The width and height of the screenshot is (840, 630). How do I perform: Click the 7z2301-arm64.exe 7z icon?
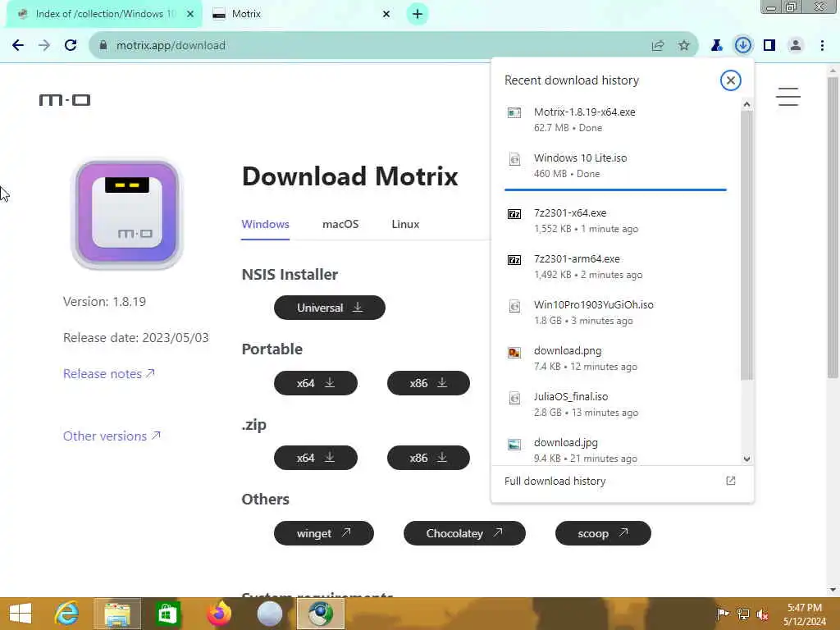click(514, 260)
